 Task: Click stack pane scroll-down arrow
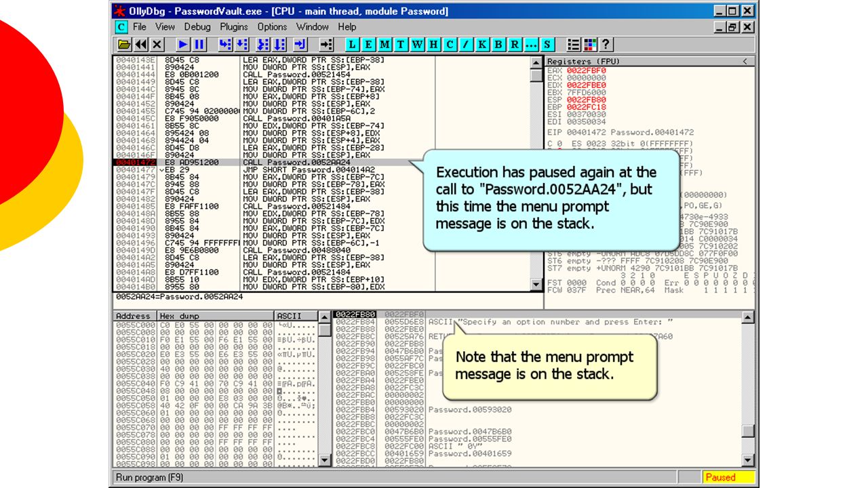[x=748, y=460]
